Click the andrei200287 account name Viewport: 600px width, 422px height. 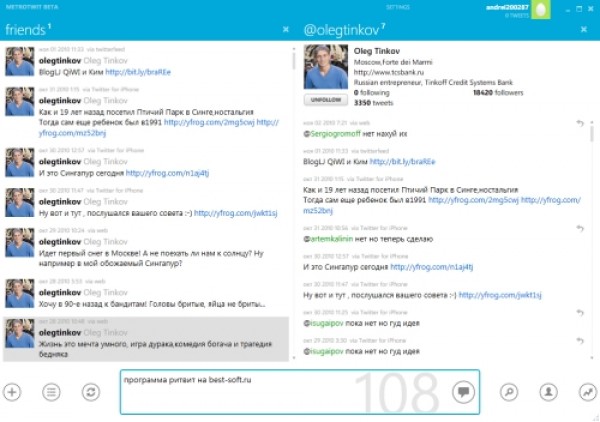[x=507, y=7]
